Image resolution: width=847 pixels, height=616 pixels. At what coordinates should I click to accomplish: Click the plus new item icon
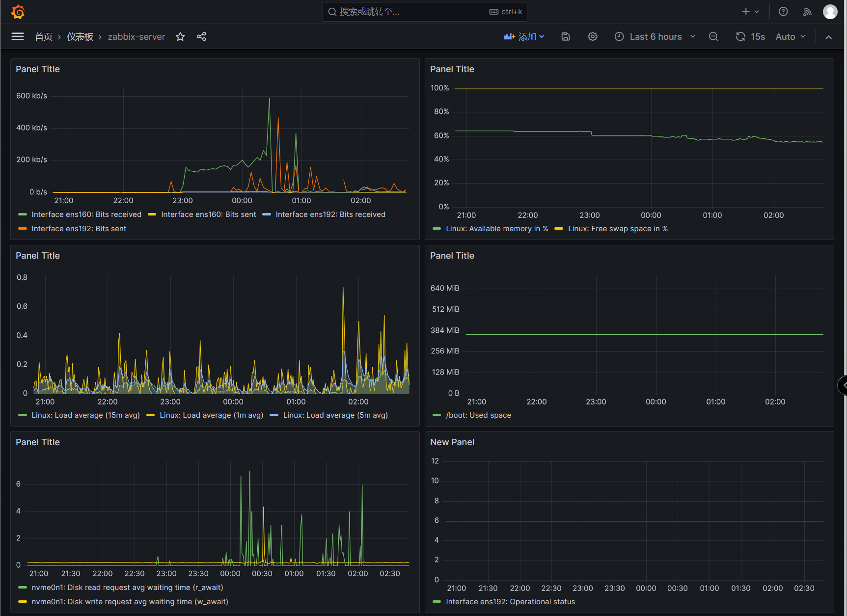[745, 12]
